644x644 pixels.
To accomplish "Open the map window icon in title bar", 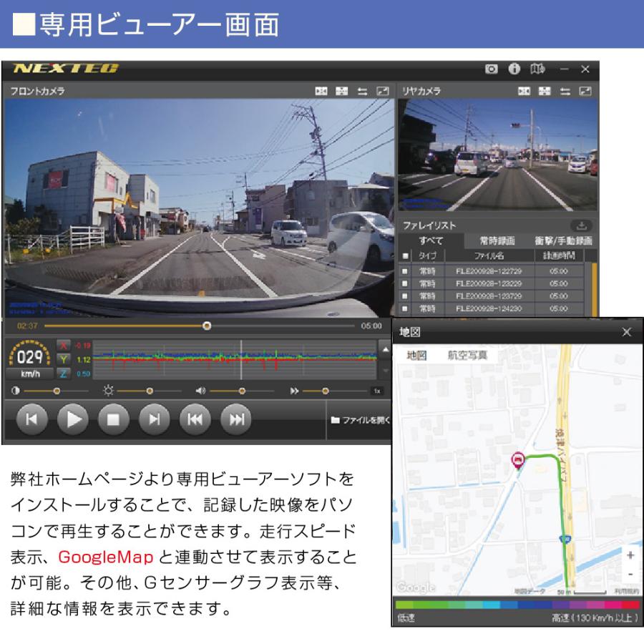I will (537, 69).
